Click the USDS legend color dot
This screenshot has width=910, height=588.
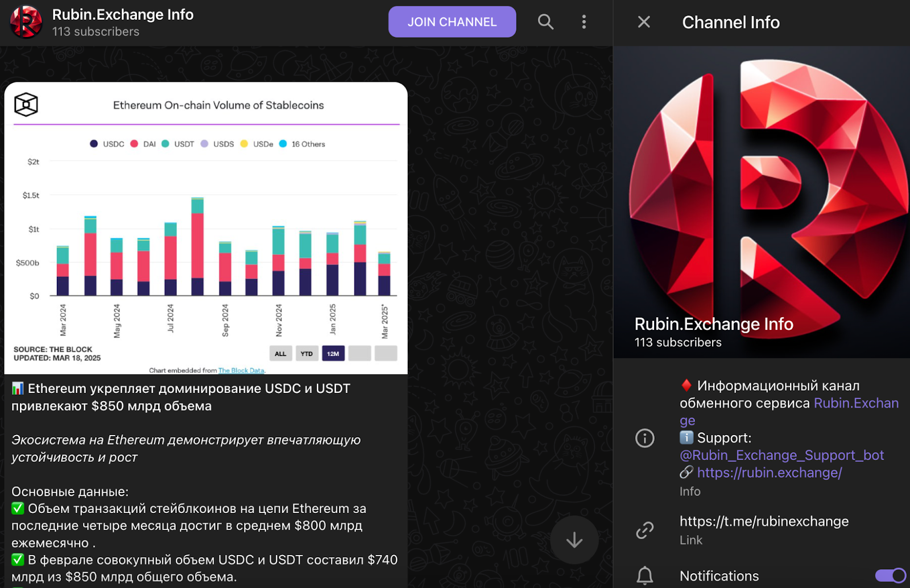click(204, 144)
